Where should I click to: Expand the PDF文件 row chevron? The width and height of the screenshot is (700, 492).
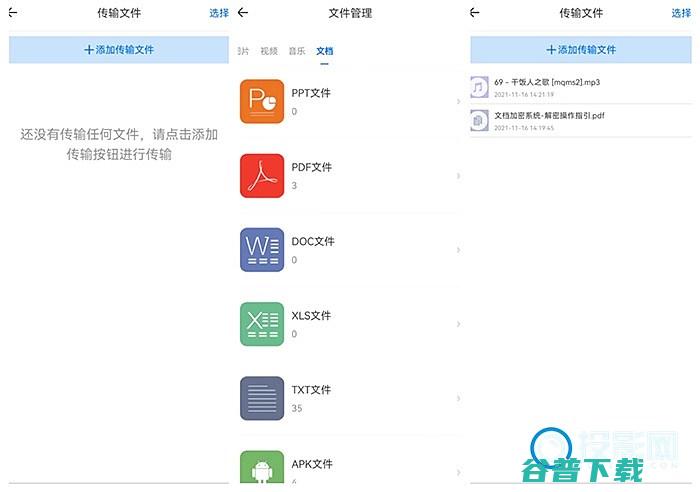[458, 176]
